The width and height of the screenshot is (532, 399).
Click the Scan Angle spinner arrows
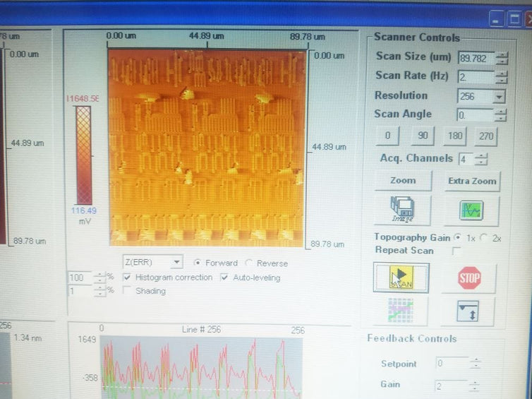pos(500,115)
